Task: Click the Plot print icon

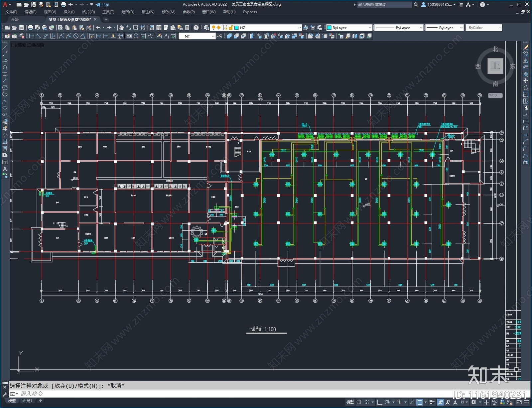Action: pos(30,28)
